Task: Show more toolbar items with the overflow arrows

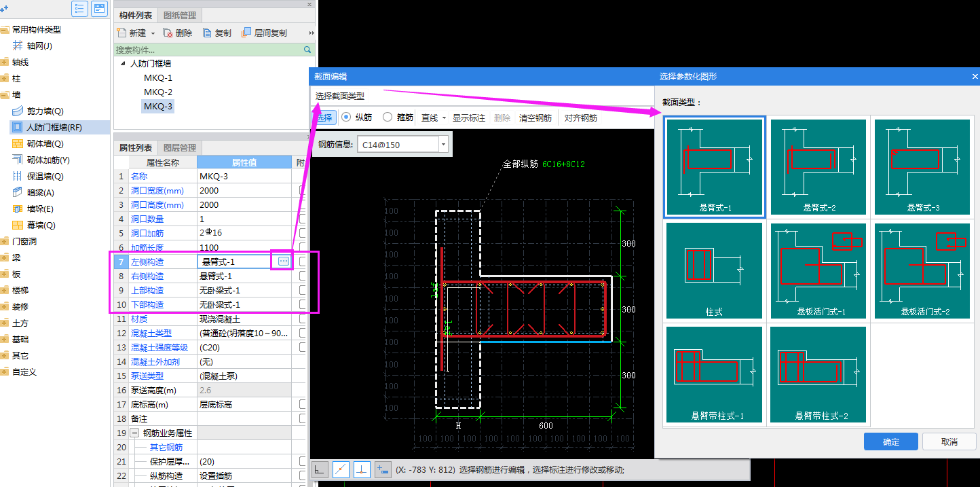Action: pyautogui.click(x=312, y=33)
